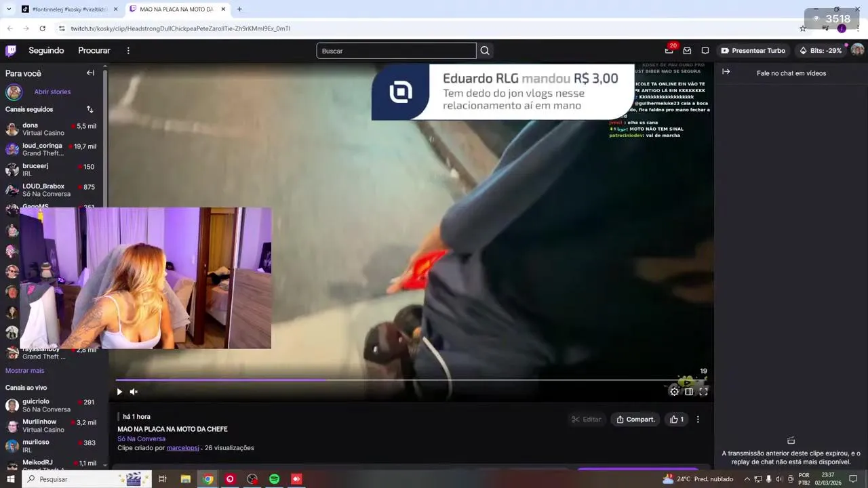The height and width of the screenshot is (488, 868).
Task: Go back in browser history
Action: pyautogui.click(x=9, y=28)
